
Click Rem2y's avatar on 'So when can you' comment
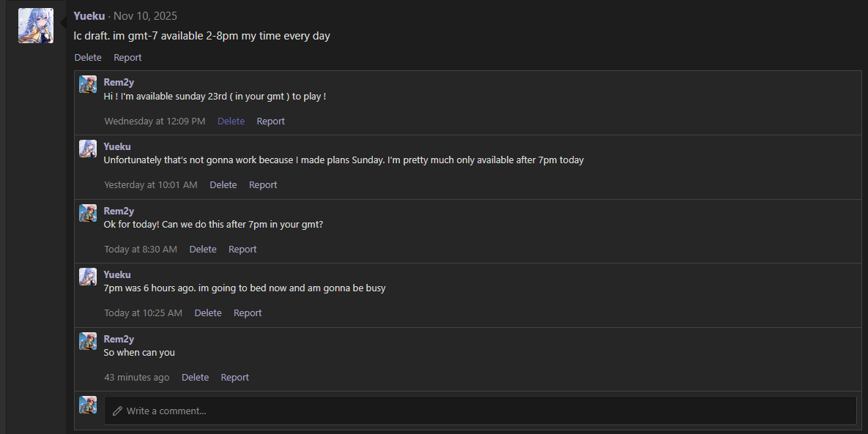(x=88, y=341)
